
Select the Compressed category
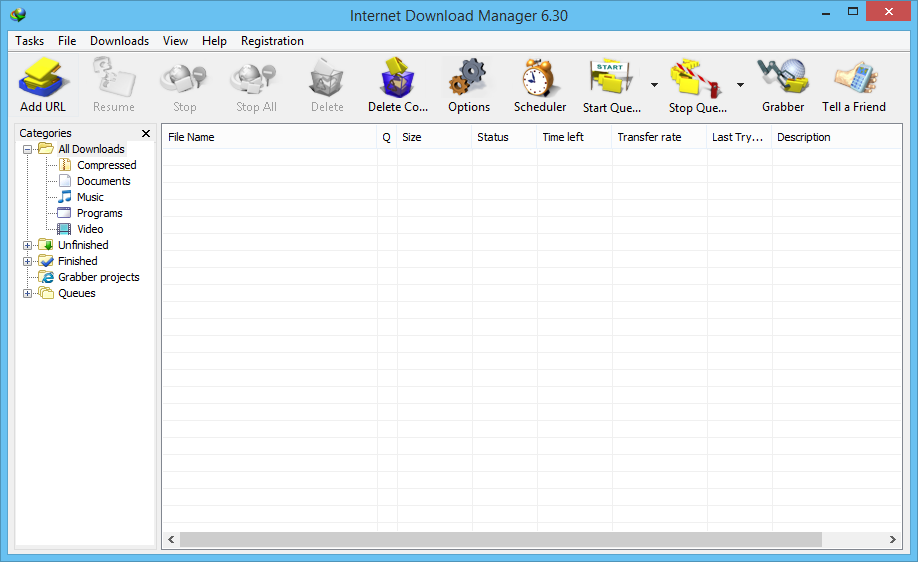(107, 165)
